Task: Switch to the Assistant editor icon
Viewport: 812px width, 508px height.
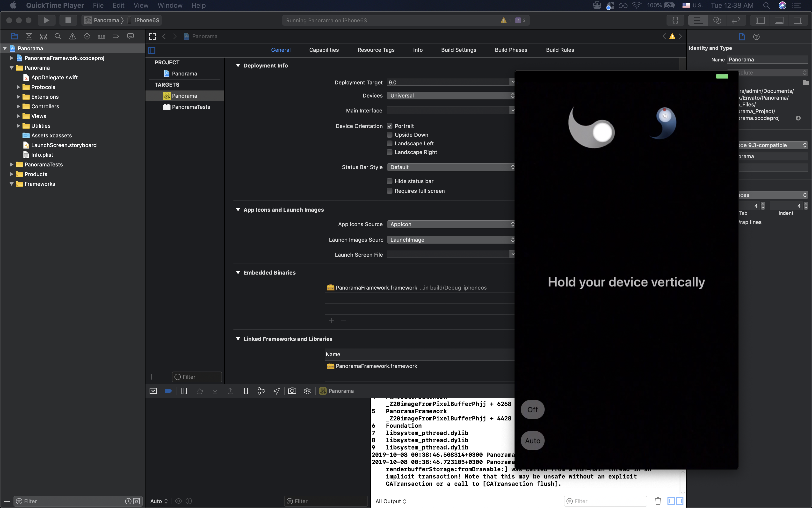Action: click(717, 20)
